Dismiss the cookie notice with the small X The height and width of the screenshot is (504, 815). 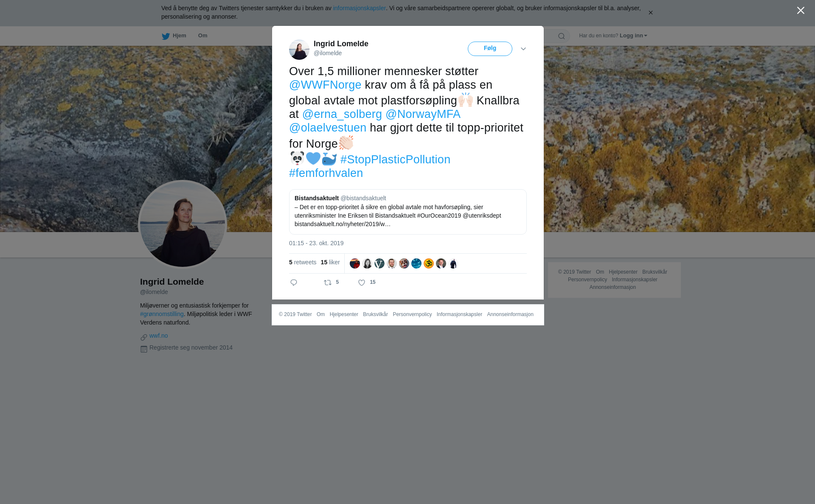tap(650, 13)
